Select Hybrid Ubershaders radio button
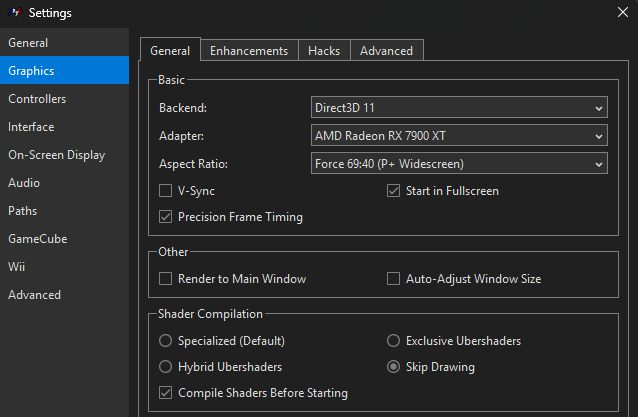The width and height of the screenshot is (638, 417). tap(166, 367)
